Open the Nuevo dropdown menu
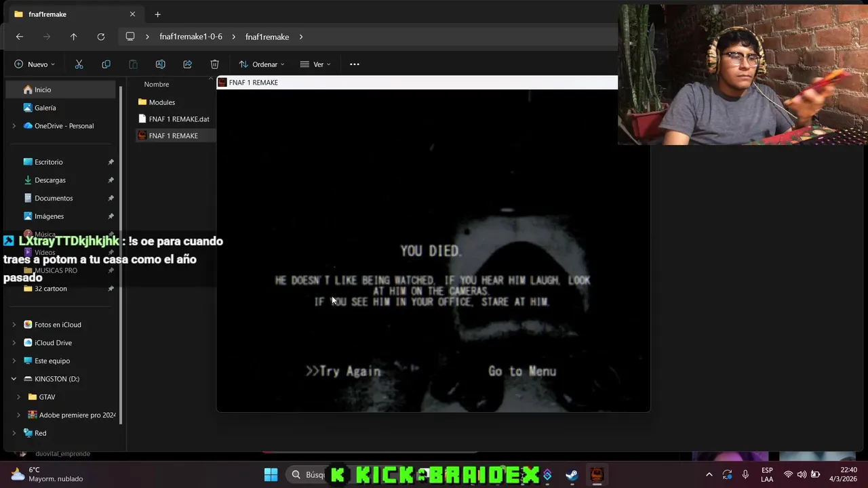868x488 pixels. (35, 64)
